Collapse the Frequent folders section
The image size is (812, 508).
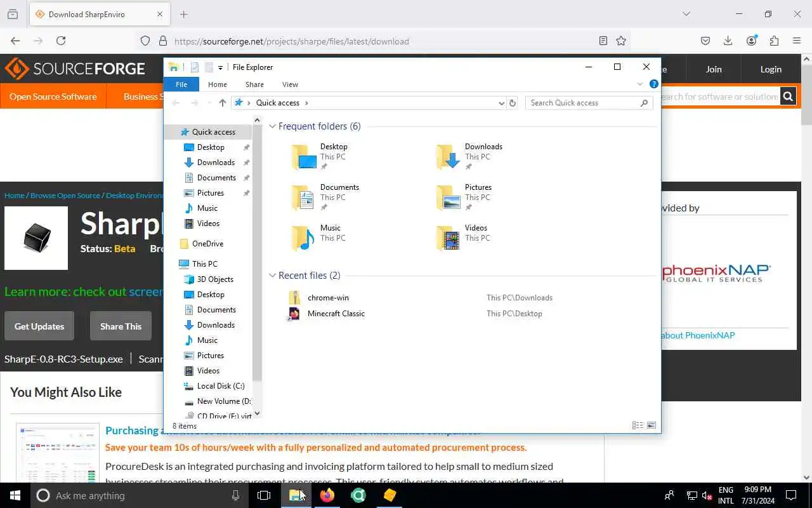coord(272,126)
